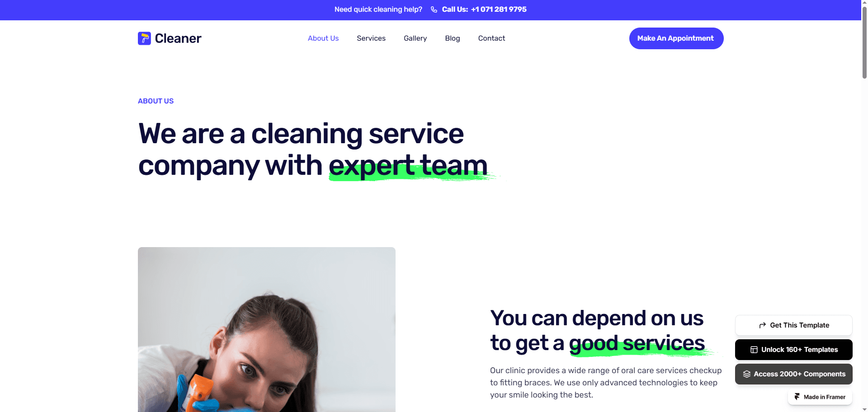Click the Cleaner brand name text
Screen dimensions: 868x412
click(178, 38)
